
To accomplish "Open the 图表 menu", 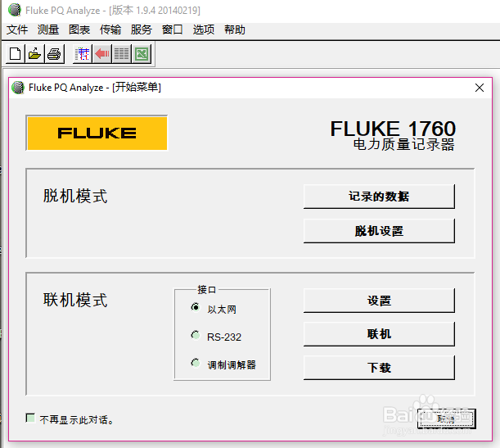I will coord(79,29).
